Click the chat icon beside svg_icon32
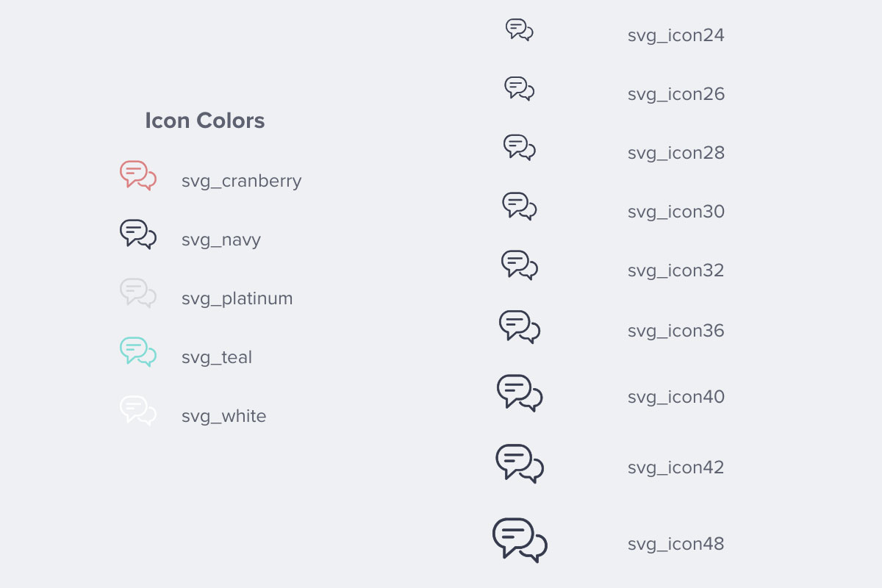 click(520, 265)
